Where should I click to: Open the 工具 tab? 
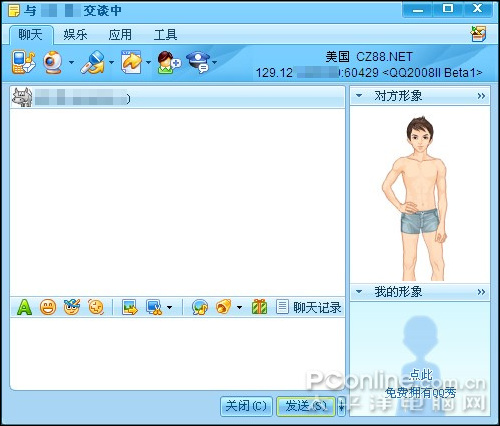(x=165, y=35)
